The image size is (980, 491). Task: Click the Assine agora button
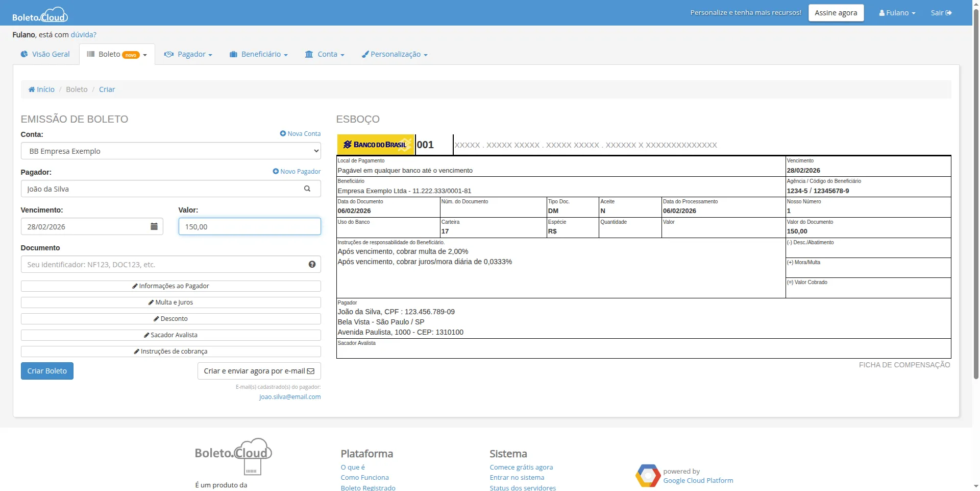coord(836,13)
